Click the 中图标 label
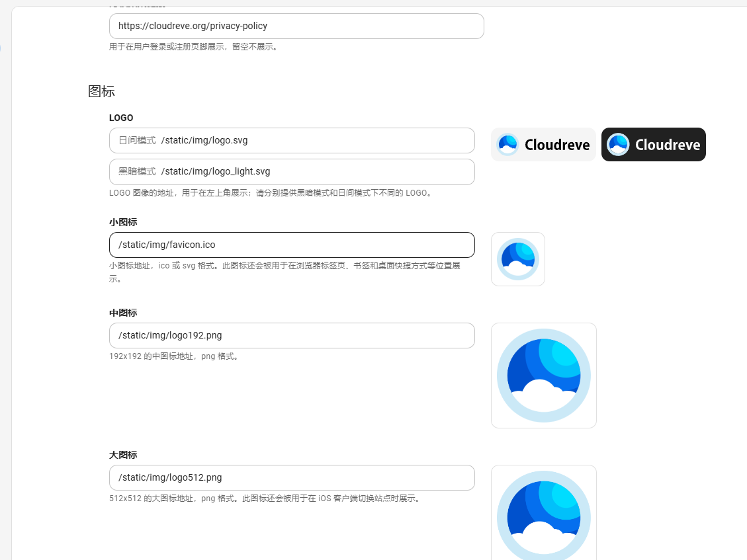 [x=123, y=313]
